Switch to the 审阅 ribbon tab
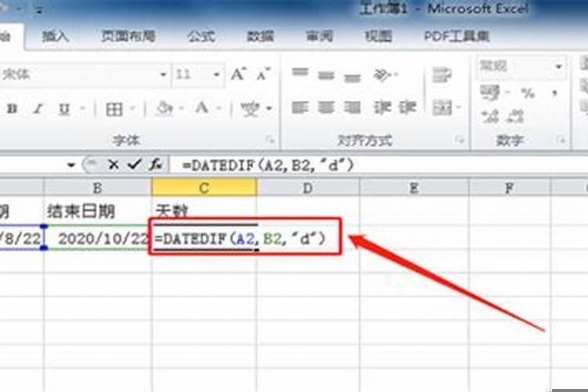The image size is (588, 392). pos(320,36)
